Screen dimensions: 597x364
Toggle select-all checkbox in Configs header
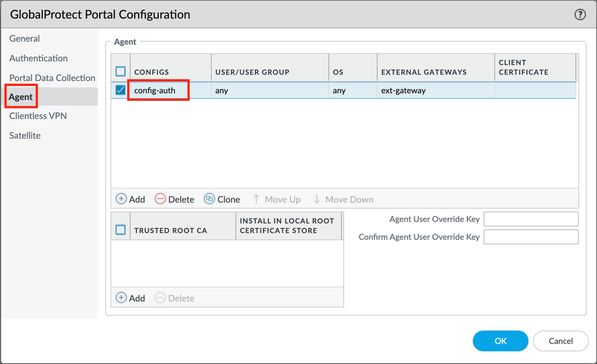pos(120,71)
